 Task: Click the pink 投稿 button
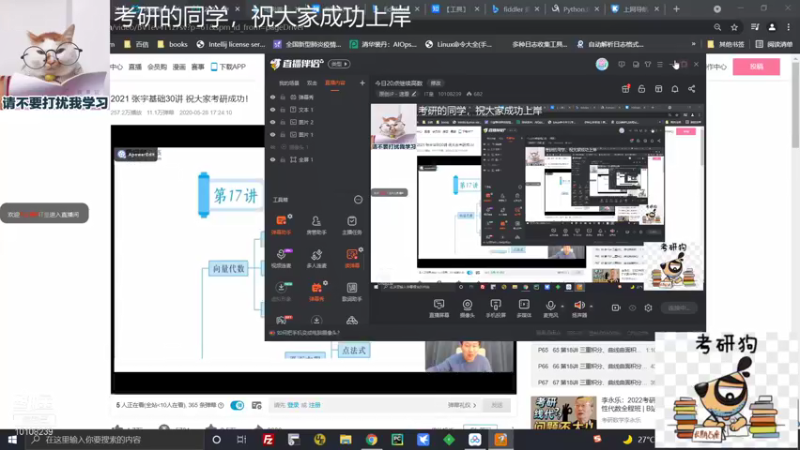(x=756, y=66)
